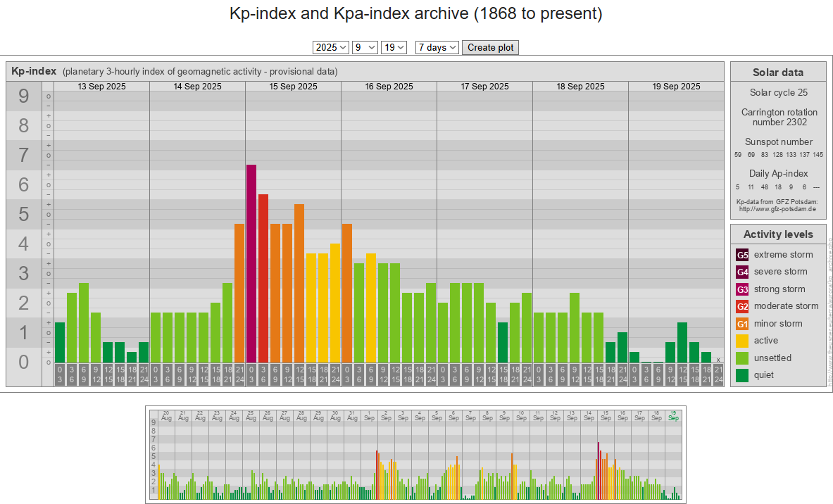Open the GFZ Potsdam website link
833x504 pixels.
coord(777,209)
